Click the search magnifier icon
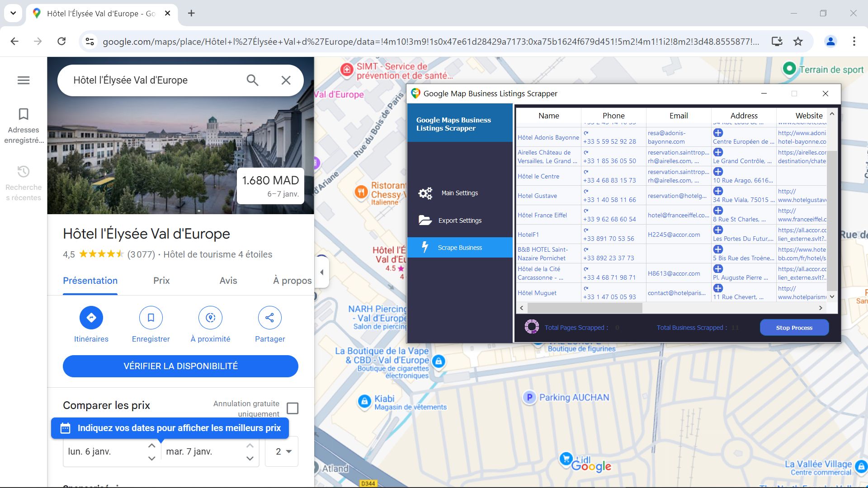This screenshot has height=488, width=868. click(x=252, y=80)
